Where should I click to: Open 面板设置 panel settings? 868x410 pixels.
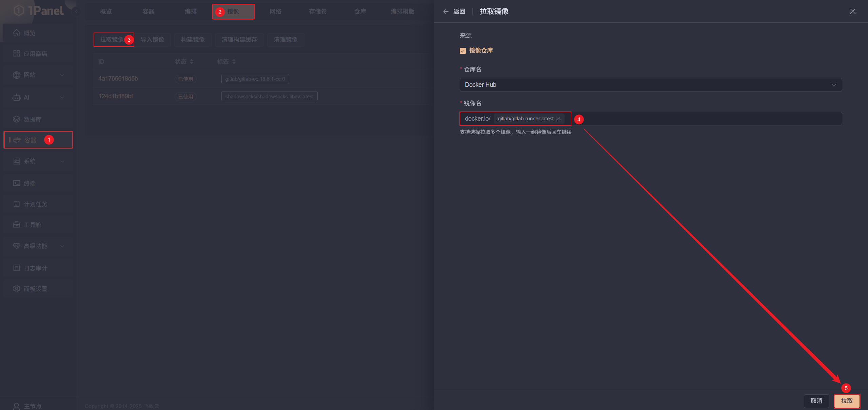pos(37,288)
